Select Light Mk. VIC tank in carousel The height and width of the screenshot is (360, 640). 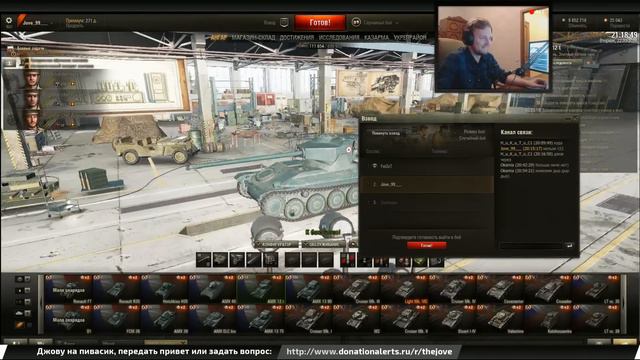coord(404,289)
